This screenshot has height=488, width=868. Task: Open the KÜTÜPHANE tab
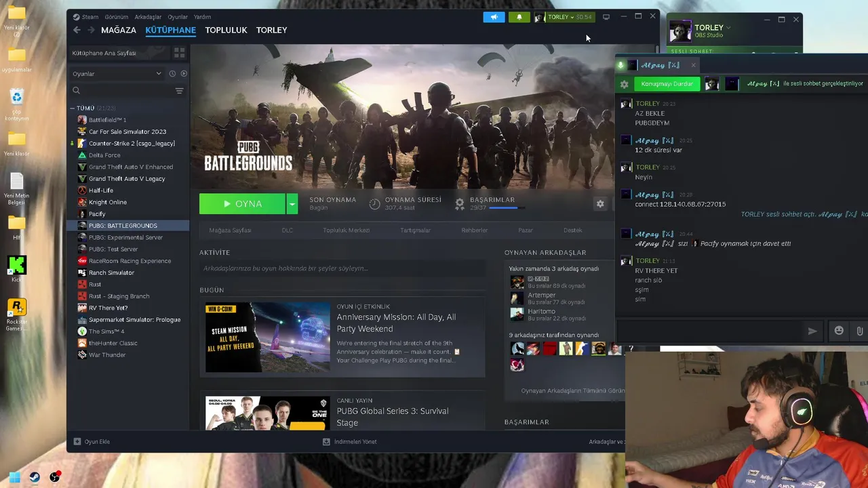(170, 30)
